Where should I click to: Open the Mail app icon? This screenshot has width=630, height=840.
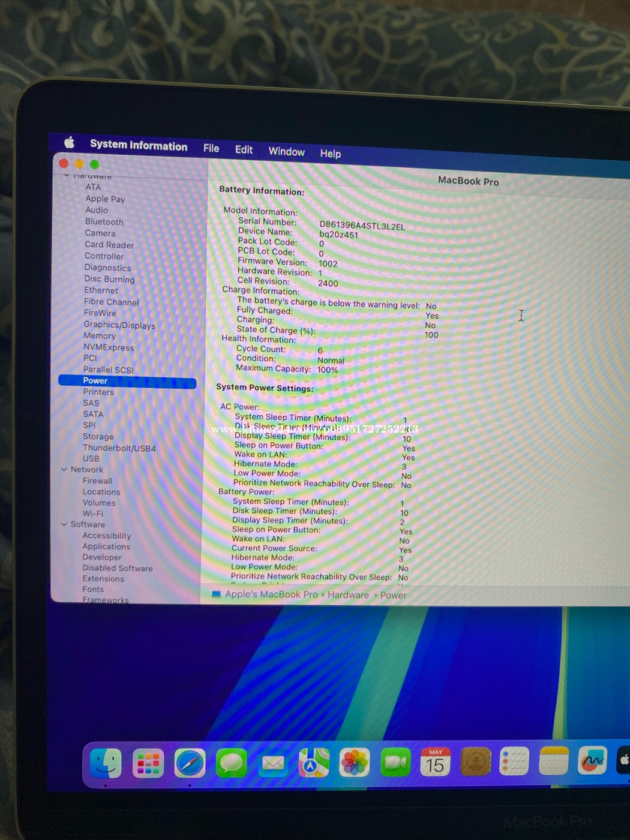pyautogui.click(x=272, y=763)
